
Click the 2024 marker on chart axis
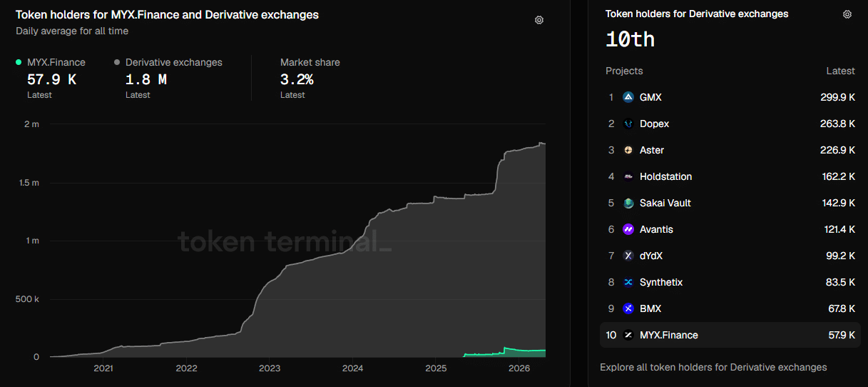[x=352, y=368]
